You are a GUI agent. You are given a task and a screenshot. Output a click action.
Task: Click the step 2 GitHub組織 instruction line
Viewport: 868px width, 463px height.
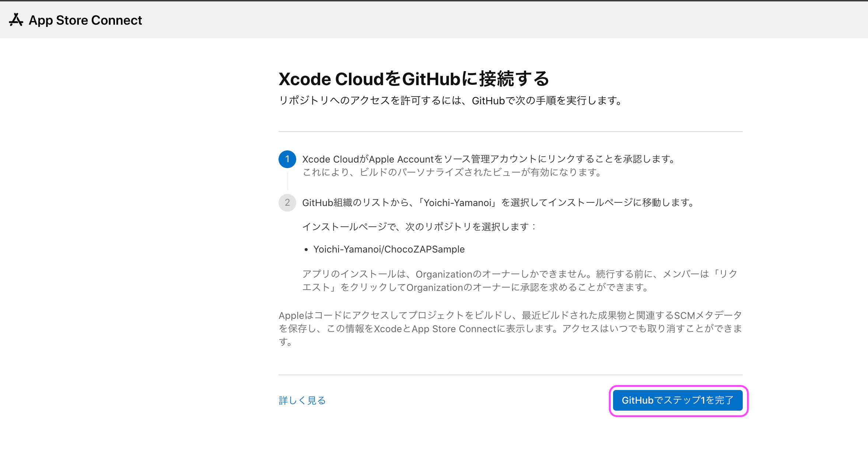pos(499,203)
